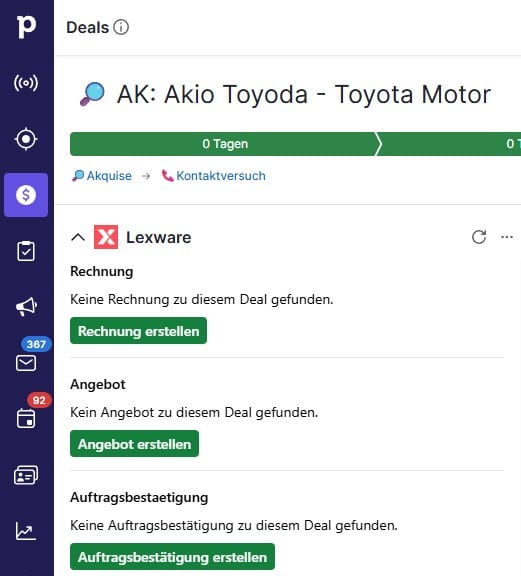Collapse the Lexware section with chevron
Screen dimensions: 521x576
(x=78, y=237)
